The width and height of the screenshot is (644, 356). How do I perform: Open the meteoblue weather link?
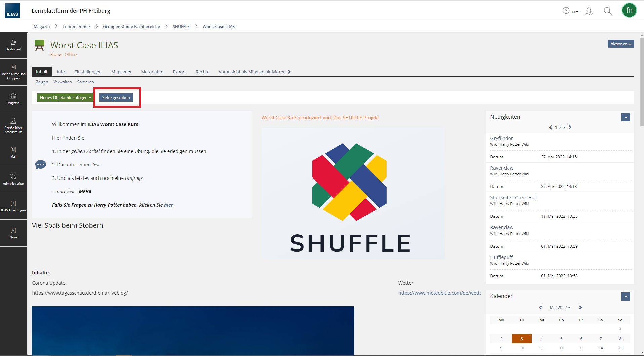tap(439, 293)
